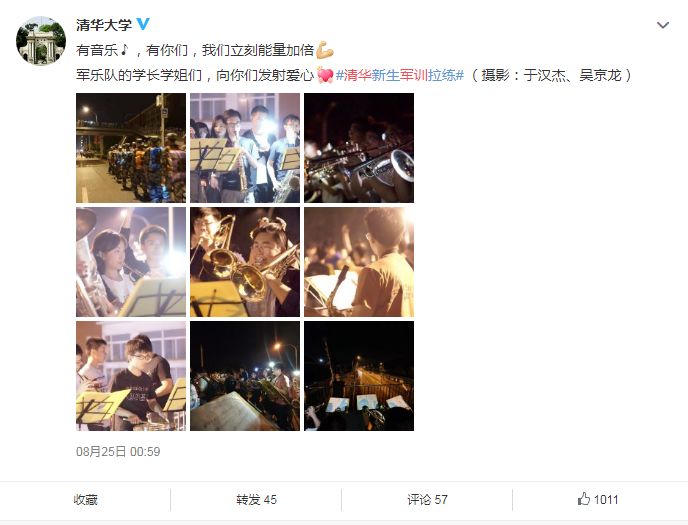The image size is (688, 525).
Task: View photo of students in camouflage marching
Action: (x=131, y=148)
